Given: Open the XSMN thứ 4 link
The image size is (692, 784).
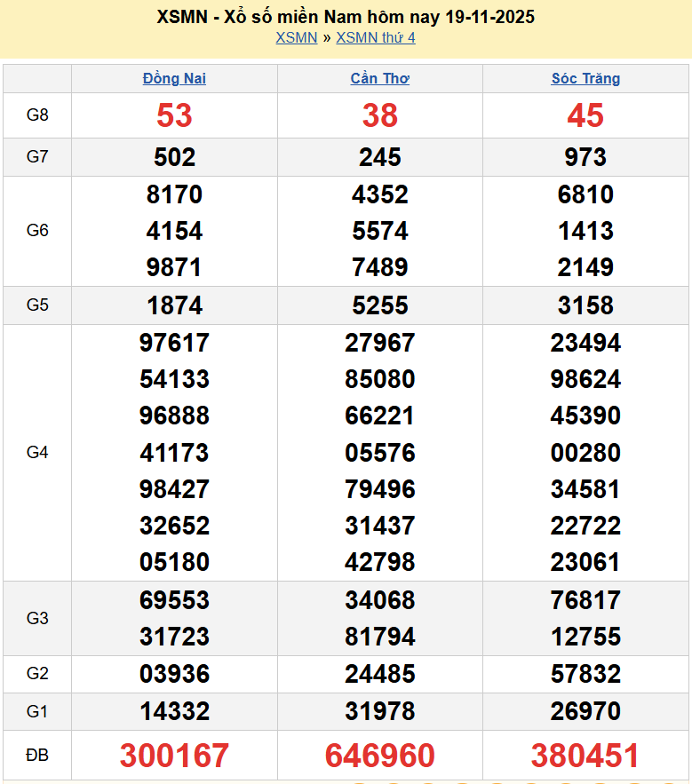Looking at the screenshot, I should pyautogui.click(x=375, y=37).
